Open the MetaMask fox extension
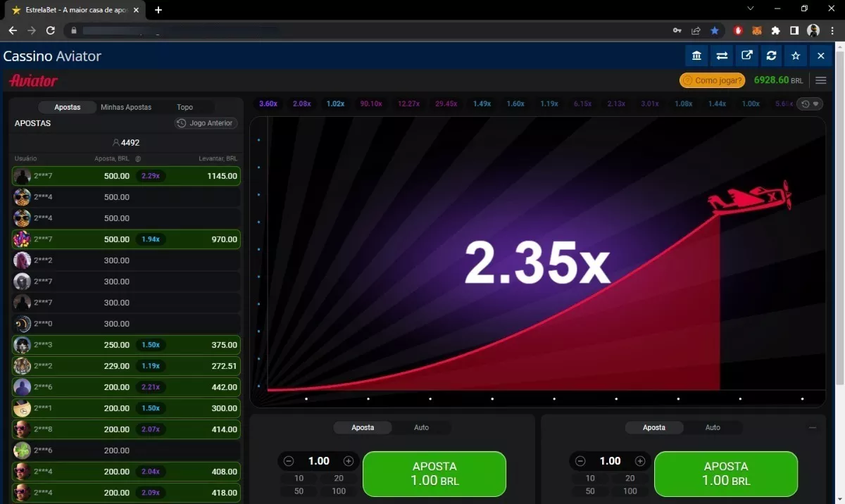Viewport: 845px width, 504px height. pos(757,30)
